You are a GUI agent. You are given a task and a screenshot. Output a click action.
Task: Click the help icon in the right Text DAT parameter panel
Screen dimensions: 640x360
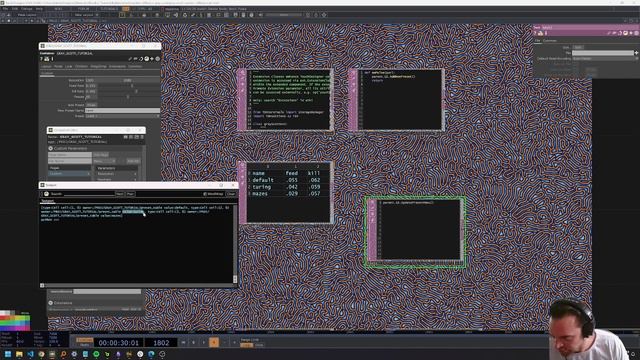coord(535,33)
